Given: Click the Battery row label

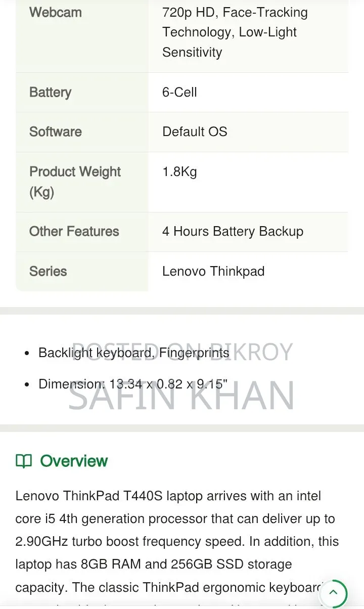Looking at the screenshot, I should 51,92.
